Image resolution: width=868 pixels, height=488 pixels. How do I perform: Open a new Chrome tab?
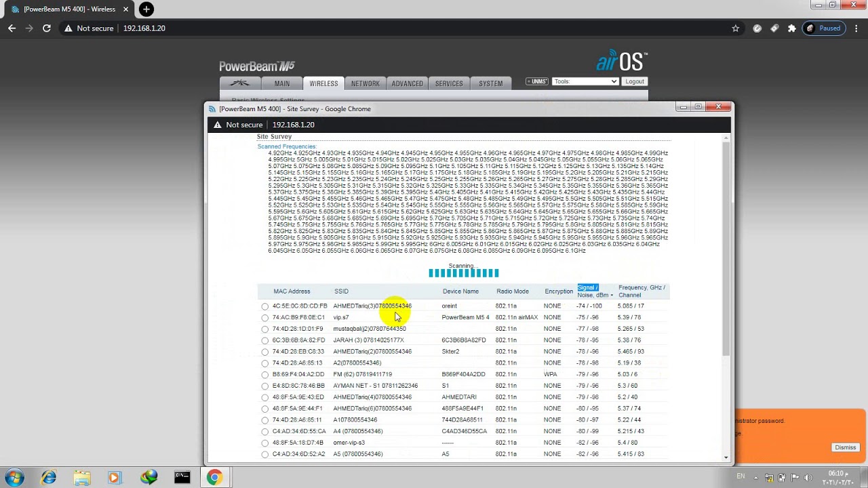tap(146, 9)
